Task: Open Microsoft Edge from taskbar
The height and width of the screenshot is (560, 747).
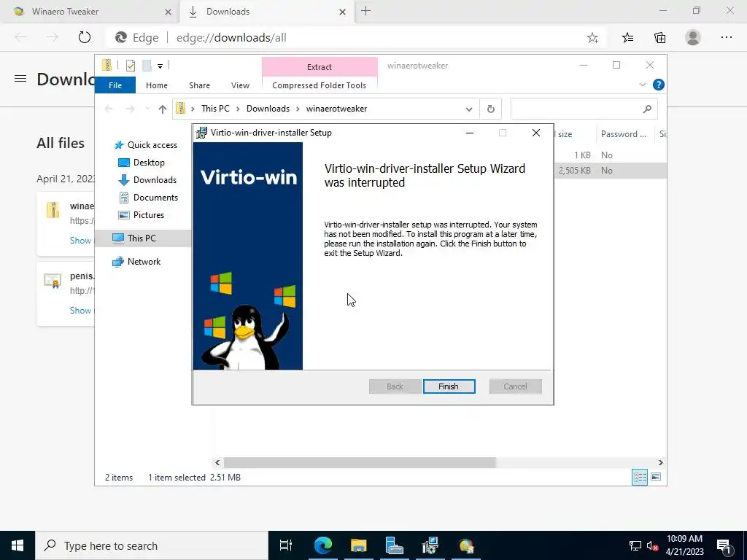Action: (323, 545)
